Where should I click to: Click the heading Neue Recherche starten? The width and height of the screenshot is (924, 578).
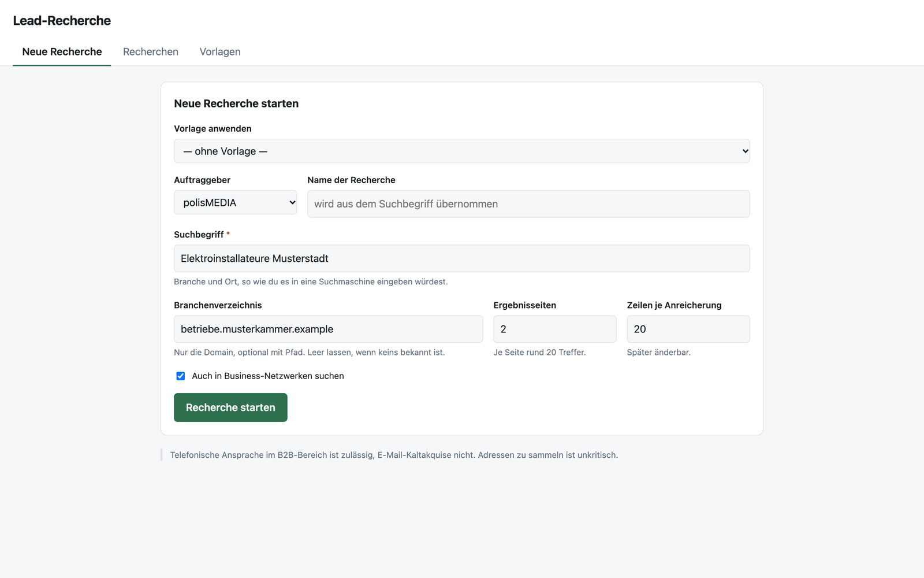pos(236,103)
